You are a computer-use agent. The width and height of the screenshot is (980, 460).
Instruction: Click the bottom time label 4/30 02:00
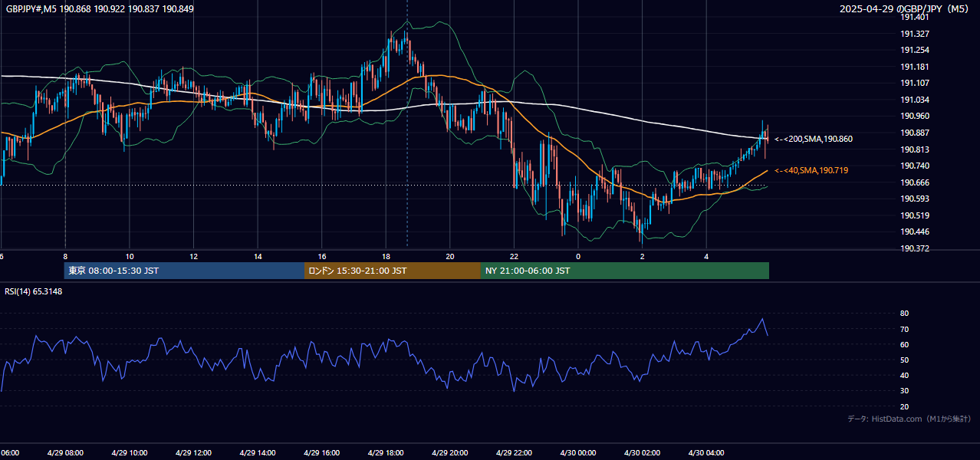point(642,453)
